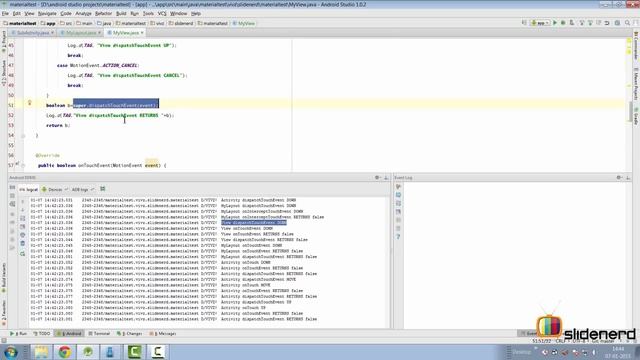This screenshot has height=360, width=640.
Task: Open the Build menu
Action: coord(121,13)
